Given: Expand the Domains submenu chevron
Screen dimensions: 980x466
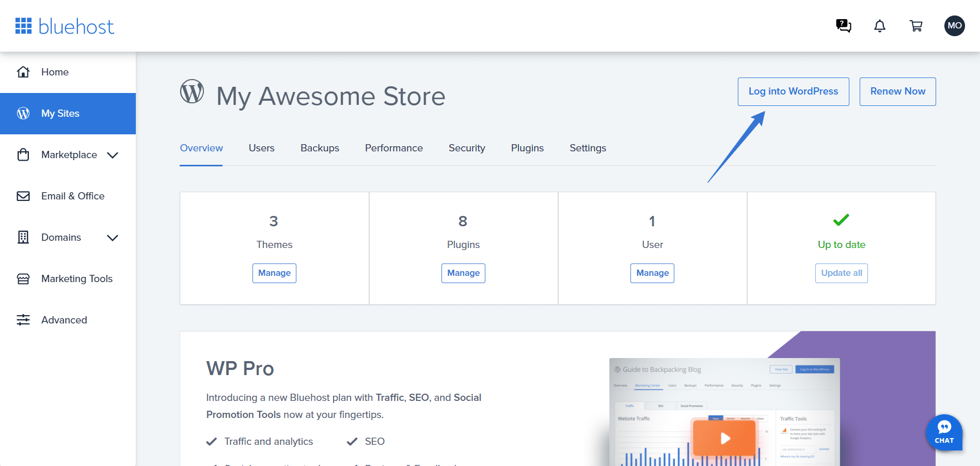Looking at the screenshot, I should point(113,238).
